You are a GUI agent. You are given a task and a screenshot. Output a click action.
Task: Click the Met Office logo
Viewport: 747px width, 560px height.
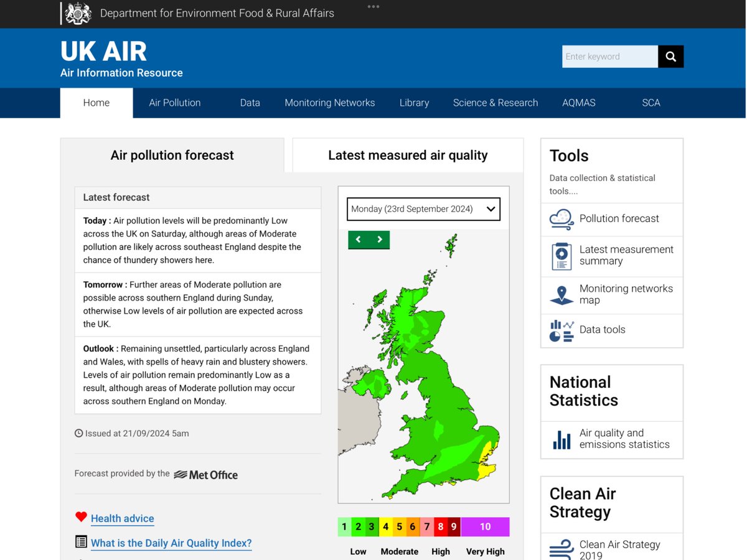[x=206, y=475]
